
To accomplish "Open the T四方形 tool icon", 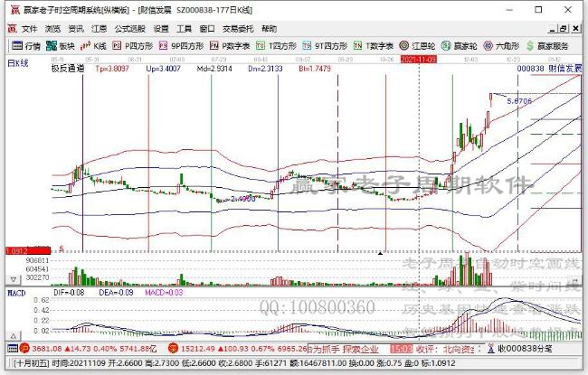I will click(x=261, y=46).
